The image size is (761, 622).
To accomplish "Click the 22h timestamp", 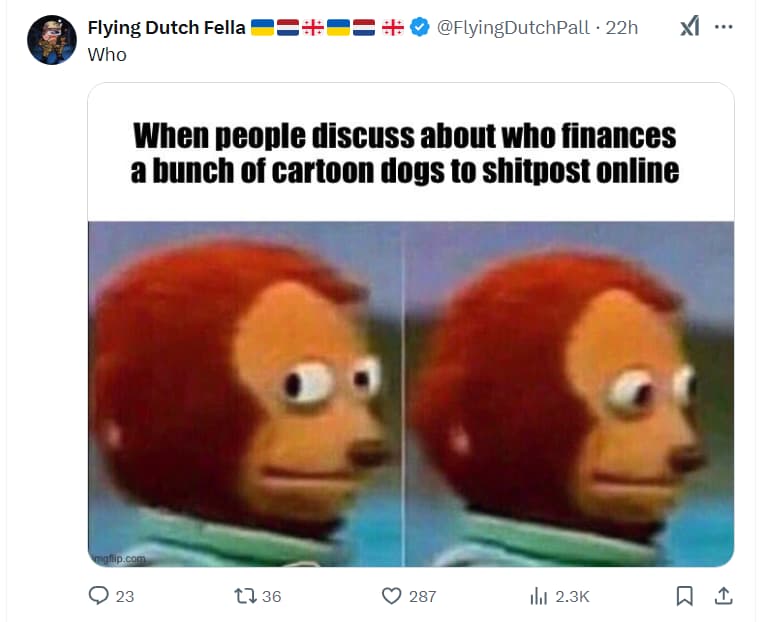I will point(622,28).
